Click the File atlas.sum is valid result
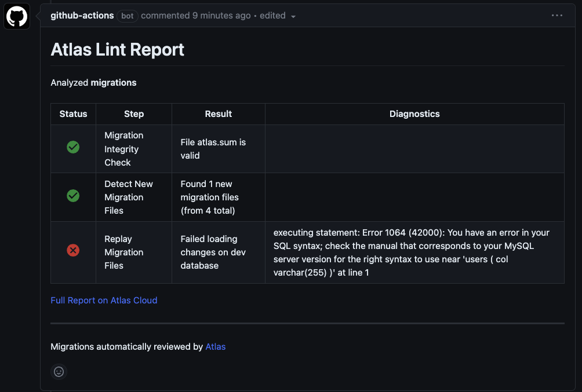The image size is (582, 392). coord(218,149)
